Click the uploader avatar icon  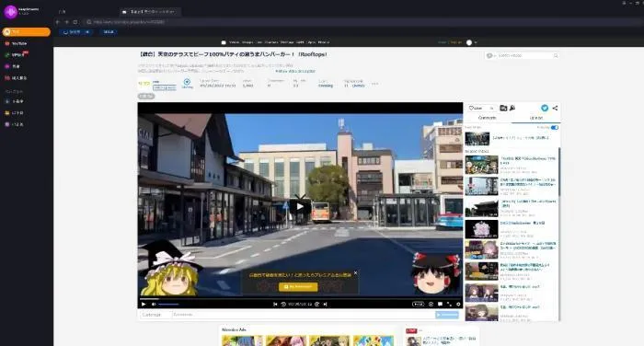144,84
